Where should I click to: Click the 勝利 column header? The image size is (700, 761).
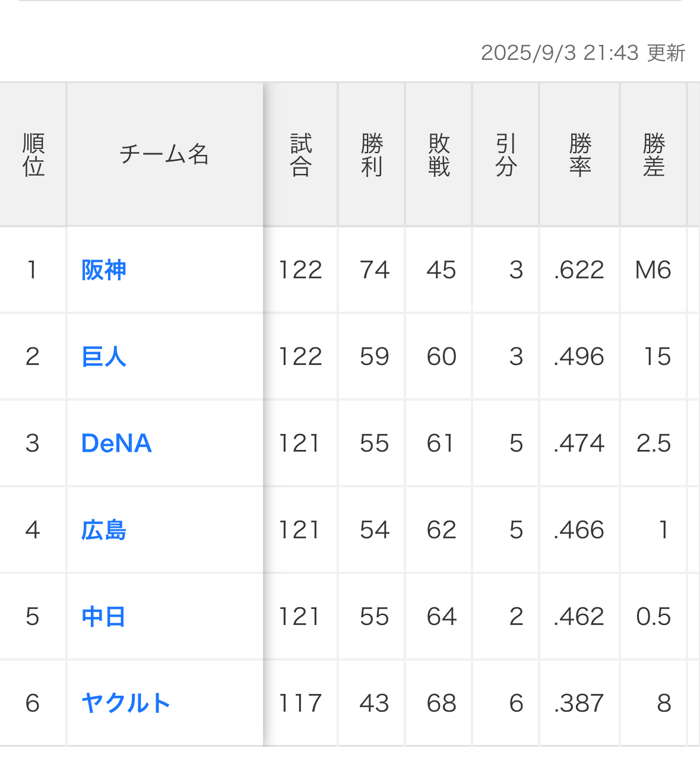(x=372, y=155)
